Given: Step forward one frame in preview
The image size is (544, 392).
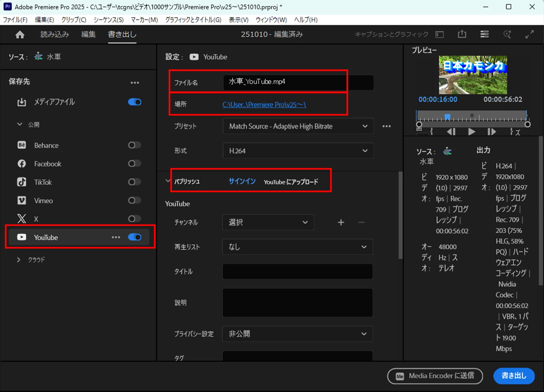Looking at the screenshot, I should pyautogui.click(x=492, y=132).
